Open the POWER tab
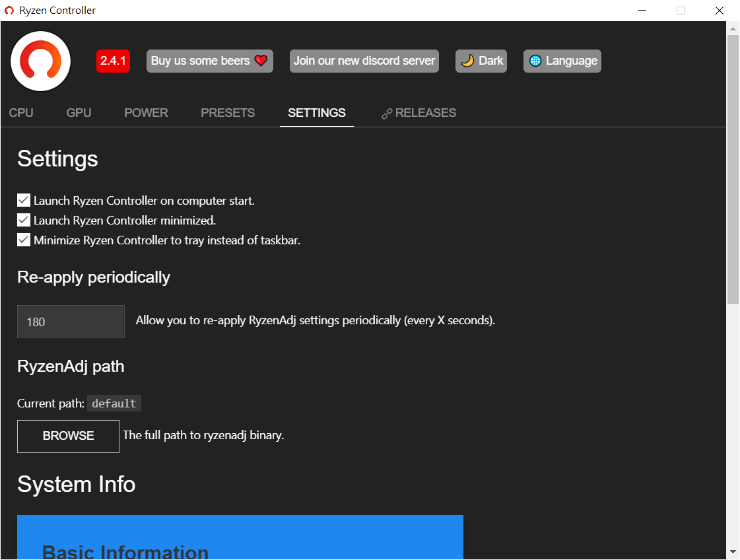The image size is (740, 560). [147, 113]
